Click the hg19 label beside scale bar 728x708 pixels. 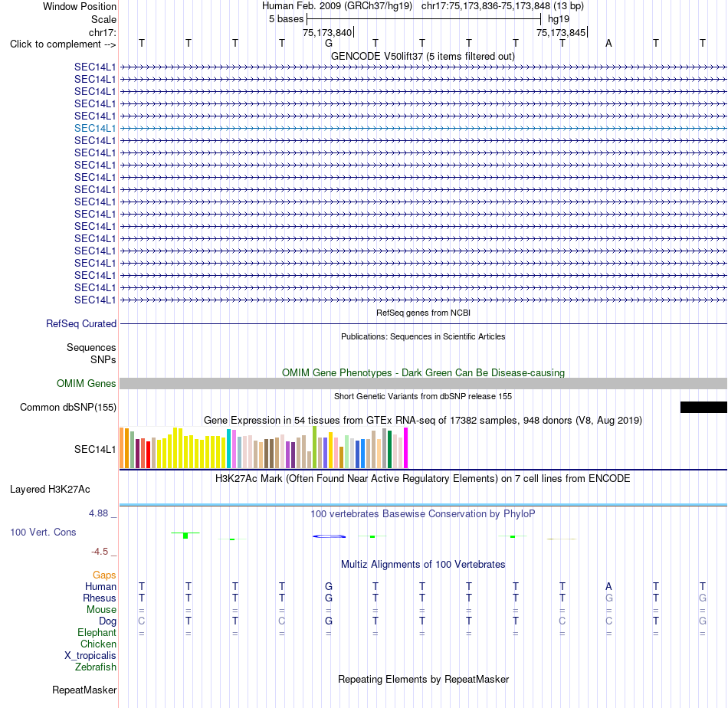point(559,19)
